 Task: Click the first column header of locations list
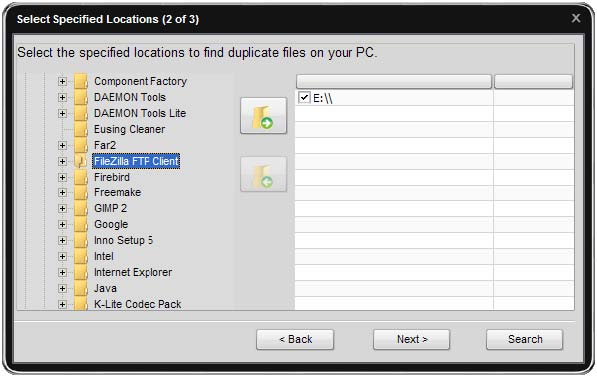[x=394, y=81]
